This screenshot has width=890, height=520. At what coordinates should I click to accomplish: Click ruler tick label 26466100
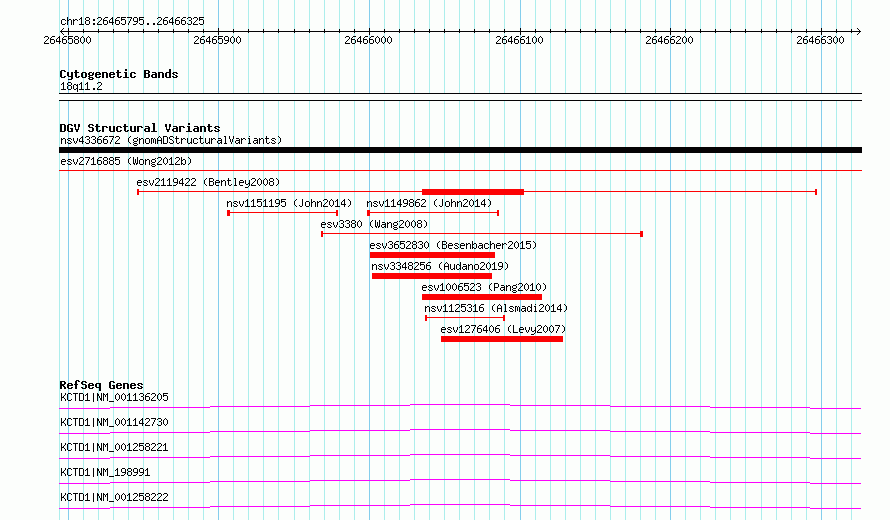[519, 40]
